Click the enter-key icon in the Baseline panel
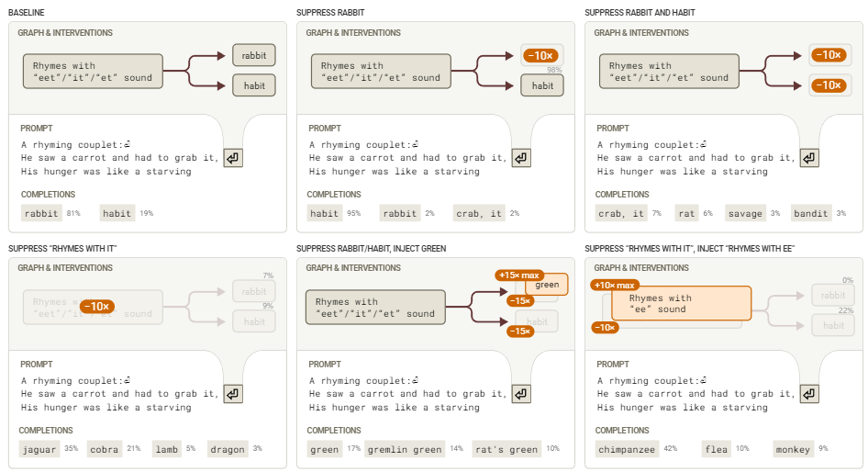Image resolution: width=868 pixels, height=472 pixels. [233, 158]
